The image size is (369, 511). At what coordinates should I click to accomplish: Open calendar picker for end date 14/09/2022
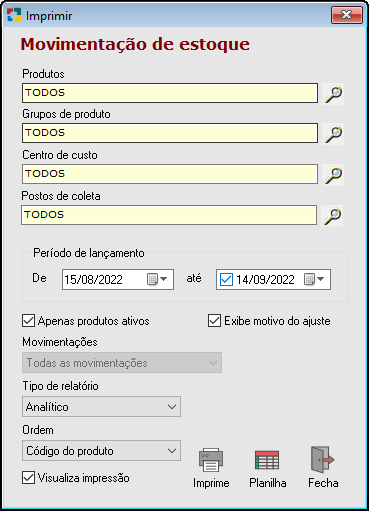click(x=314, y=279)
